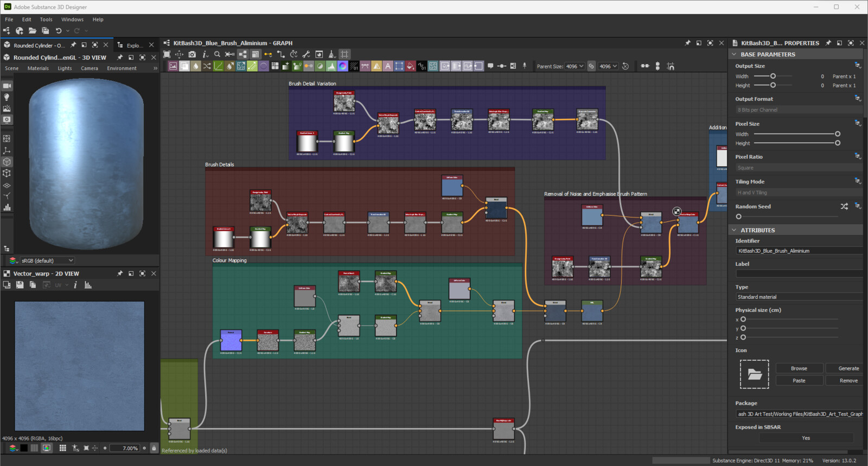Open the Materials menu in 3D view
This screenshot has width=868, height=466.
pos(38,68)
